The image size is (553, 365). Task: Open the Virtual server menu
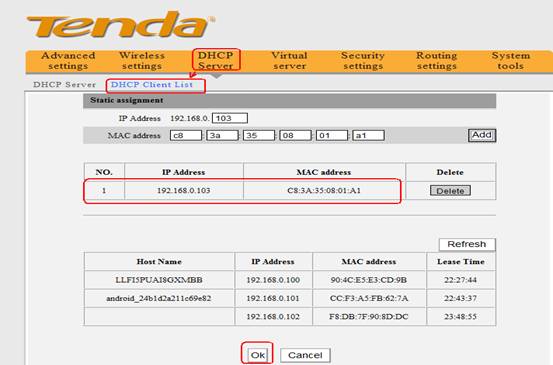pyautogui.click(x=289, y=61)
